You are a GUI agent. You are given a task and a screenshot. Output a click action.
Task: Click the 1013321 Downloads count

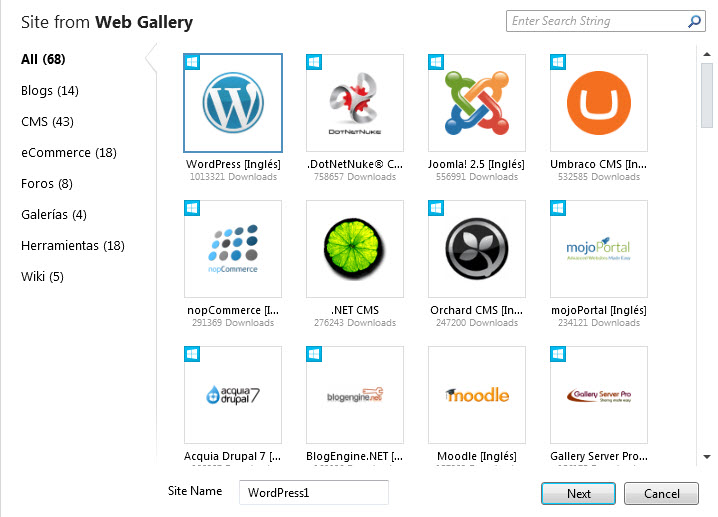(234, 177)
